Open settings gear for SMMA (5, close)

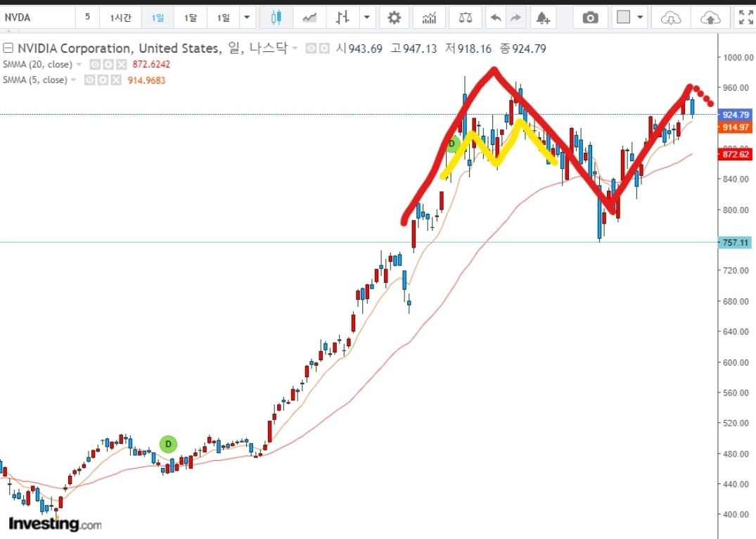tap(103, 80)
